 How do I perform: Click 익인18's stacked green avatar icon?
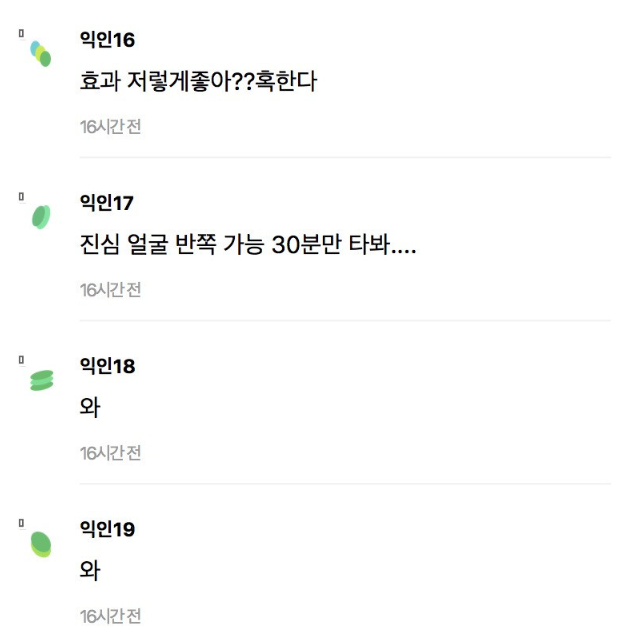tap(41, 380)
